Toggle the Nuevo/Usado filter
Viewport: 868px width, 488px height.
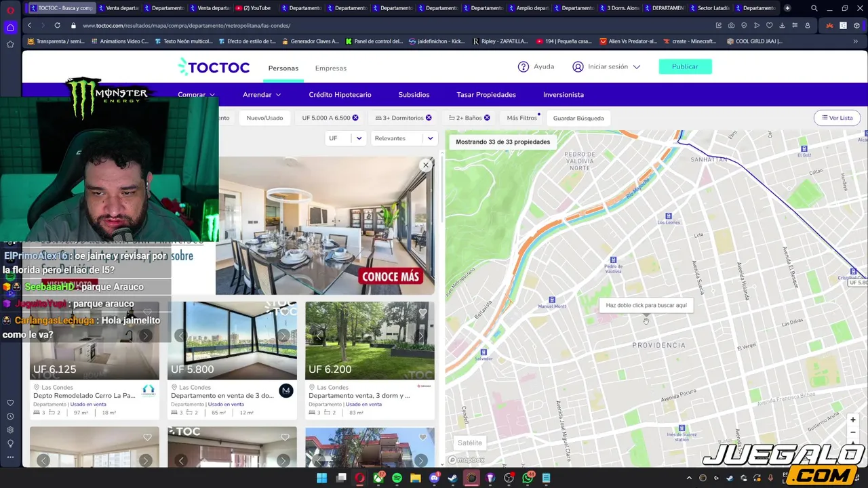(264, 118)
